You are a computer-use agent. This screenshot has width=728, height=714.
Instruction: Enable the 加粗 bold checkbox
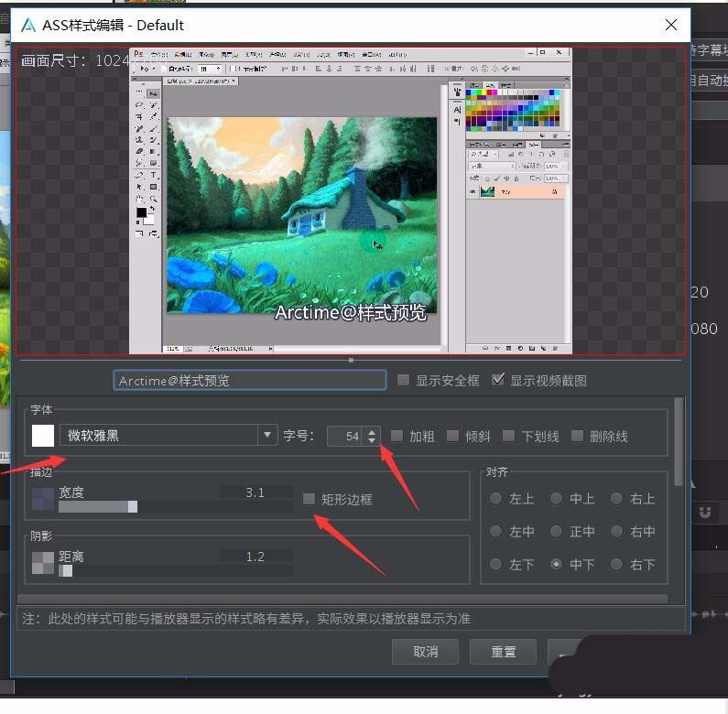[x=397, y=436]
